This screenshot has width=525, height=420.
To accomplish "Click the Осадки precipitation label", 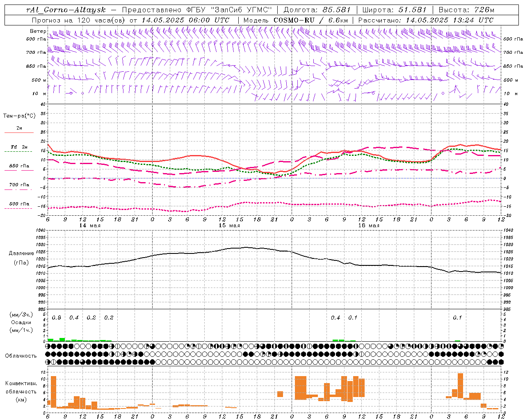I will (x=21, y=322).
